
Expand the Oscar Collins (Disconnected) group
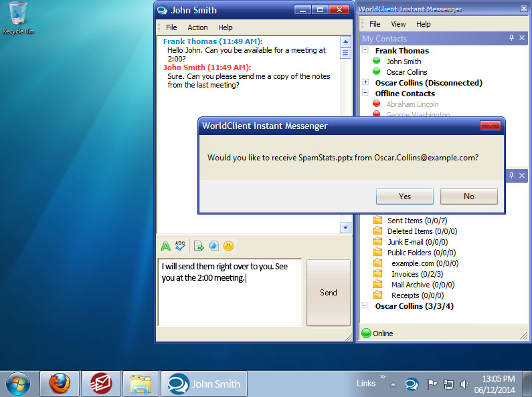(365, 82)
